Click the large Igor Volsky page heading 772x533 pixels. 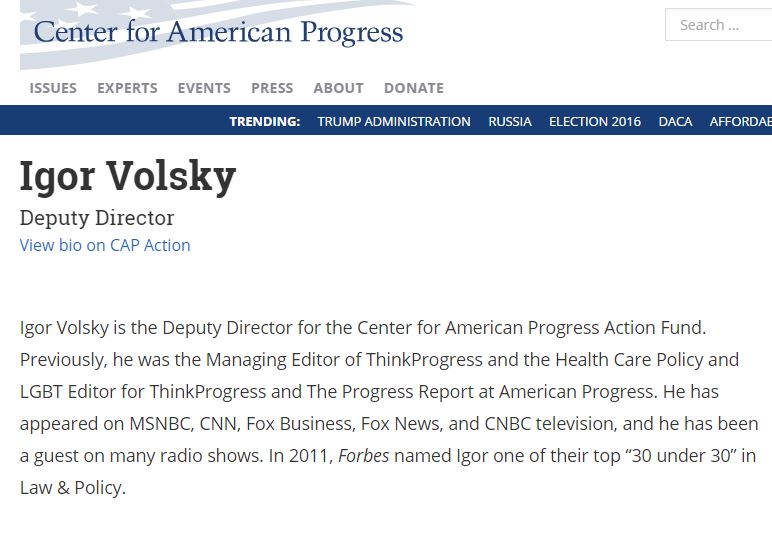(128, 176)
